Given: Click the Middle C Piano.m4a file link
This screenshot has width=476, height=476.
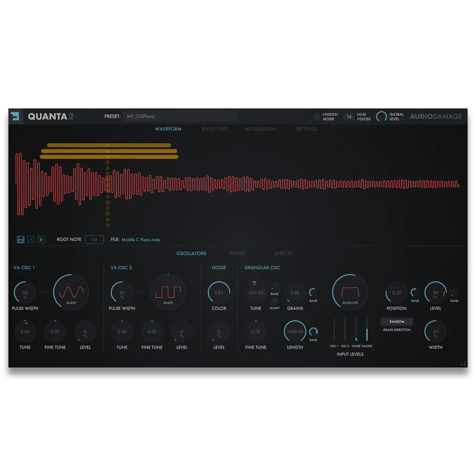Looking at the screenshot, I should (142, 239).
